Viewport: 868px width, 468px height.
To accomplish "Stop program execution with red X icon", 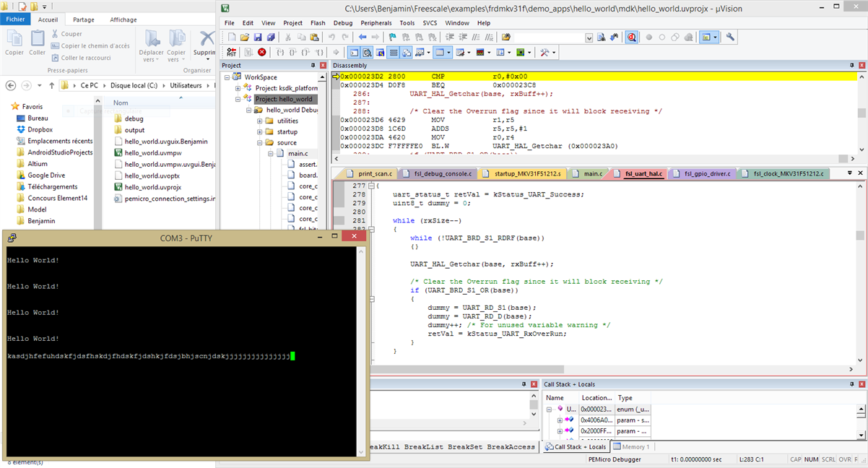I will tap(261, 52).
